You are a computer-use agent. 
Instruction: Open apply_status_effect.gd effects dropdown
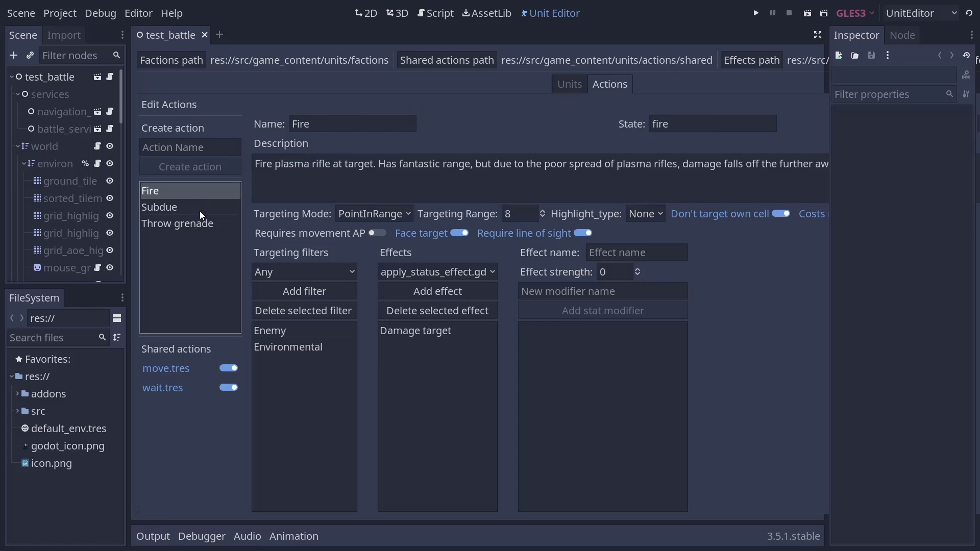click(x=437, y=272)
